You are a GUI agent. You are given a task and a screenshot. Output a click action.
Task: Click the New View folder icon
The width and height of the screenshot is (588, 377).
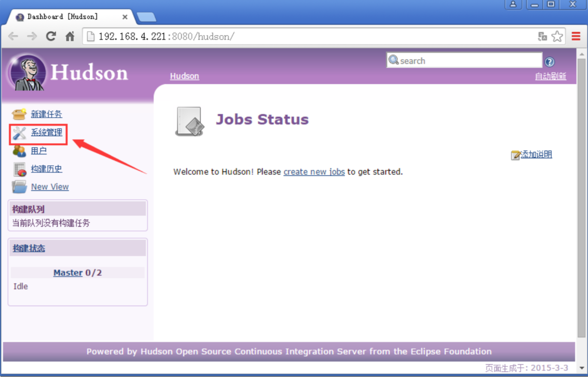(x=19, y=187)
